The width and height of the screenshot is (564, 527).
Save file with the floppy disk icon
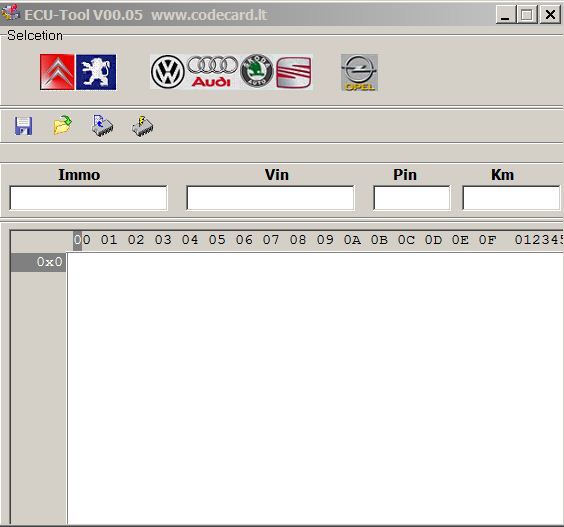click(23, 126)
